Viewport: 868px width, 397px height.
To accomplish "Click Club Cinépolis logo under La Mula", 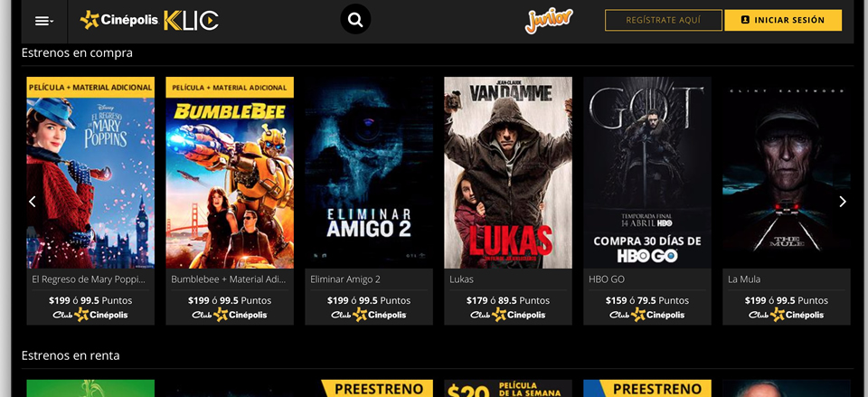I will [787, 315].
